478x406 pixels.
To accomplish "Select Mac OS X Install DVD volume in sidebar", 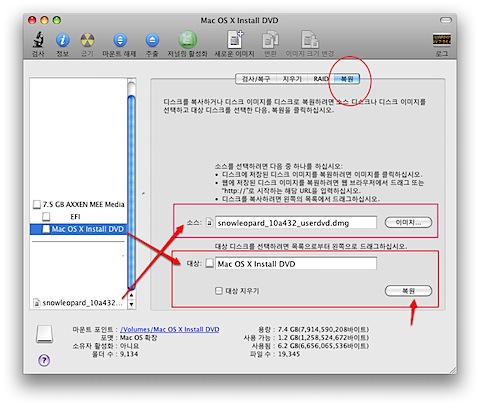I will click(x=79, y=229).
